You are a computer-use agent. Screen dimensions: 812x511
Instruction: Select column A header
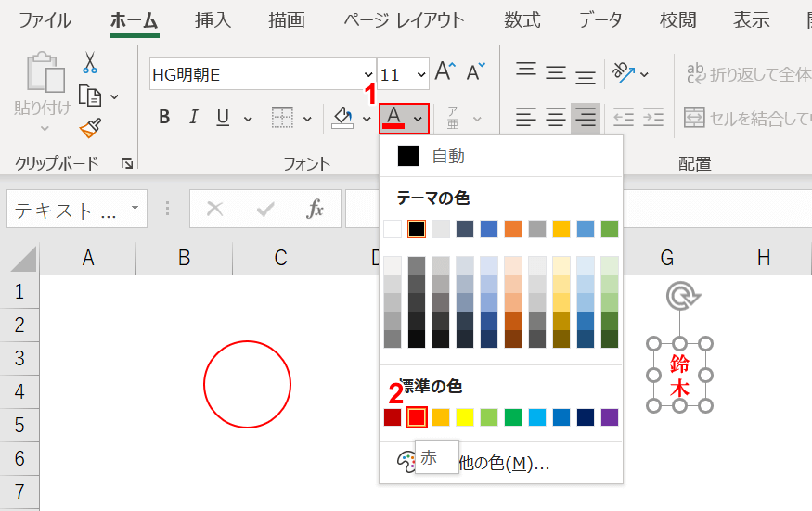tap(88, 258)
